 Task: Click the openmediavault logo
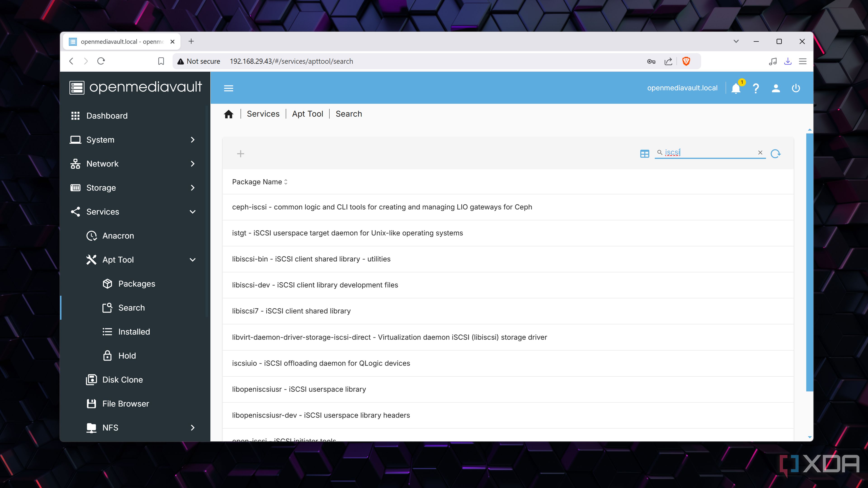[x=135, y=87]
